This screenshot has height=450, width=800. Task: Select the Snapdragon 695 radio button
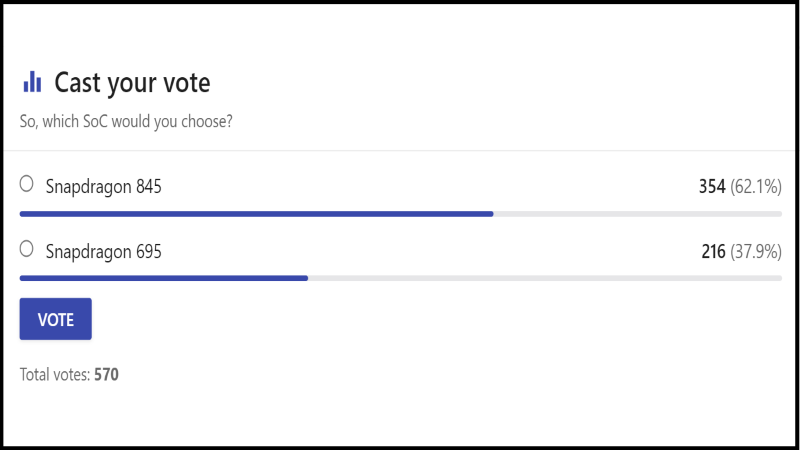[27, 250]
